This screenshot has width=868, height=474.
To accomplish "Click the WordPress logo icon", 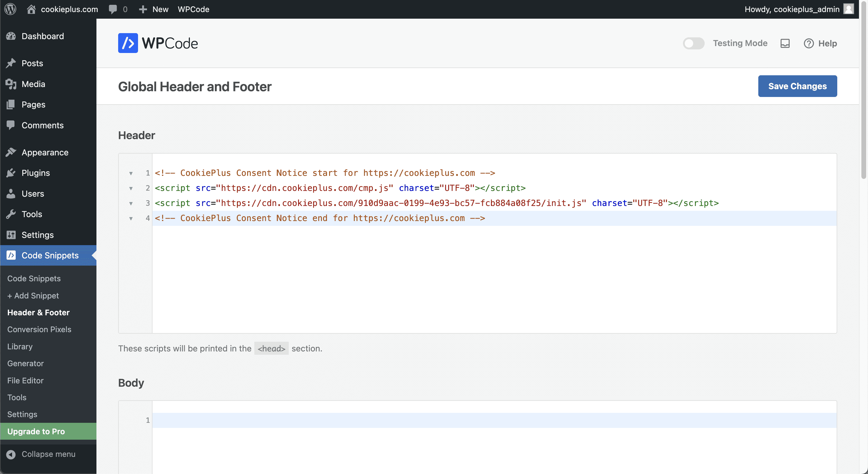I will [11, 9].
